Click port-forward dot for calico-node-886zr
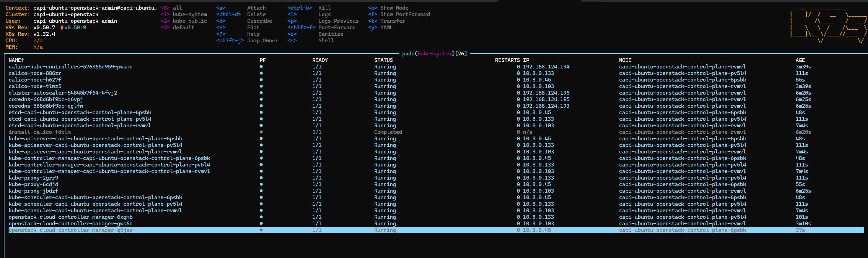 [x=261, y=73]
